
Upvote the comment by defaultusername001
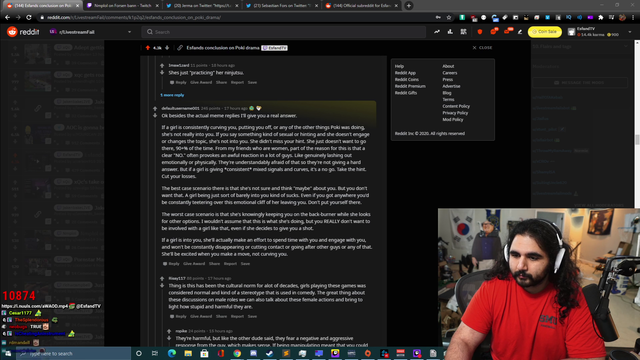click(155, 109)
